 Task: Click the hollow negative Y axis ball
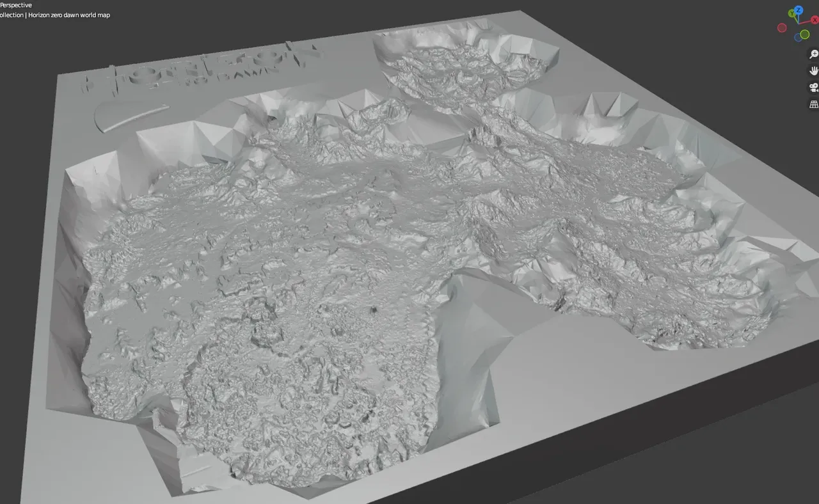[x=804, y=35]
